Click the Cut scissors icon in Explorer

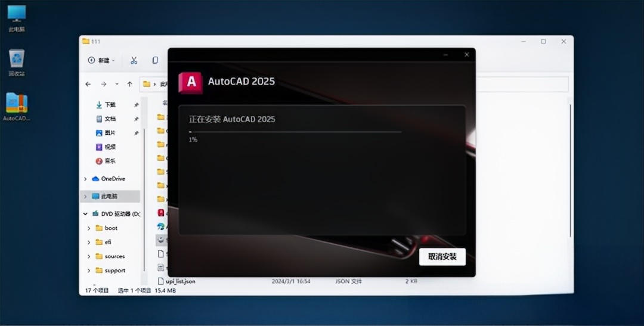(x=134, y=60)
